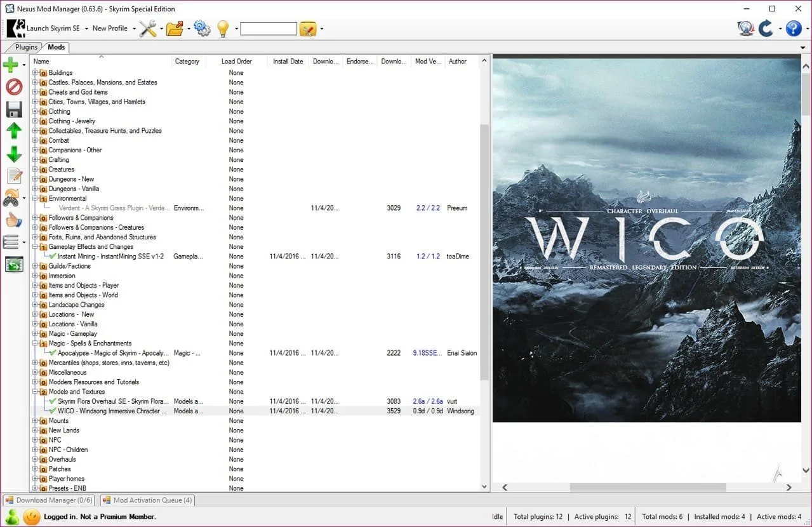Screen dimensions: 812x527
Task: Toggle checkmark on Skyrim Flora Overhaul SE
Action: 53,401
